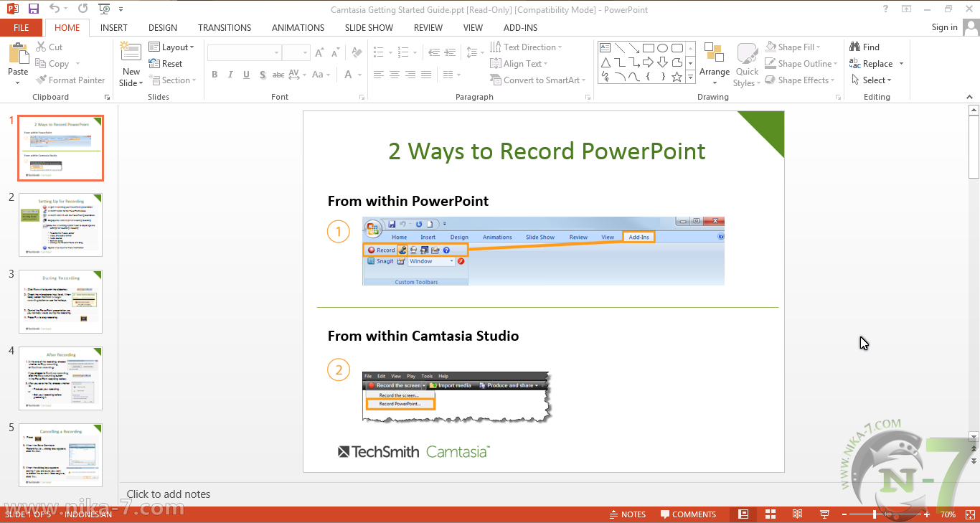The width and height of the screenshot is (980, 523).
Task: Click the Decrease List Level indent icon
Action: 434,52
